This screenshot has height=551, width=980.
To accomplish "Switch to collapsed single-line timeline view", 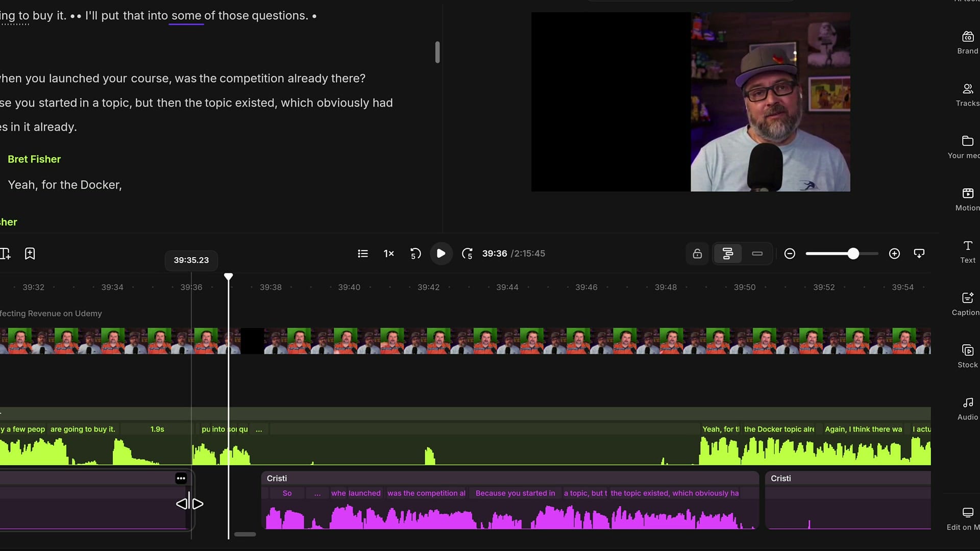I will [757, 254].
